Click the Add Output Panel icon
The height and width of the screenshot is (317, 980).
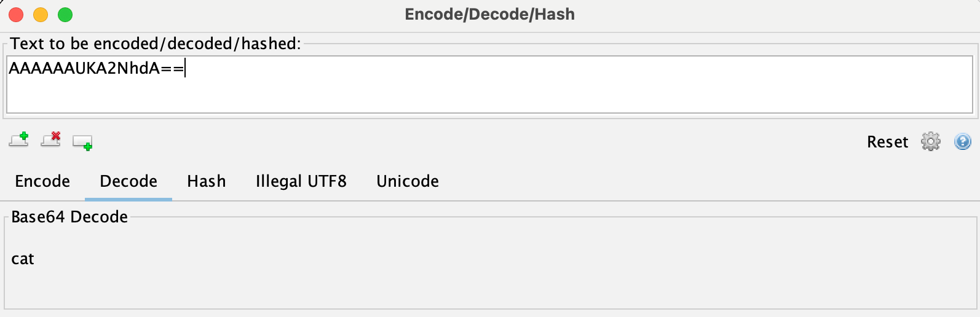(x=82, y=142)
